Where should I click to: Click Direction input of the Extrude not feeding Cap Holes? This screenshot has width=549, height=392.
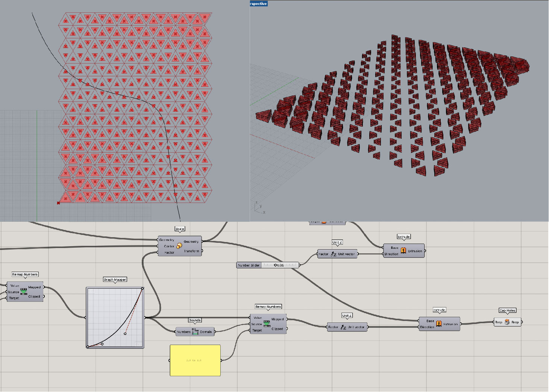click(x=391, y=254)
